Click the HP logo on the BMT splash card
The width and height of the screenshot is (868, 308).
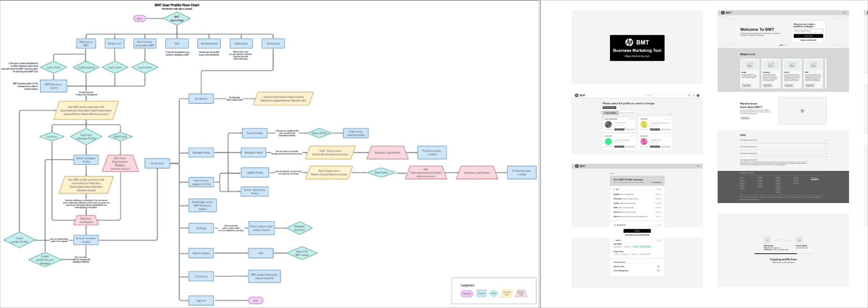coord(629,42)
